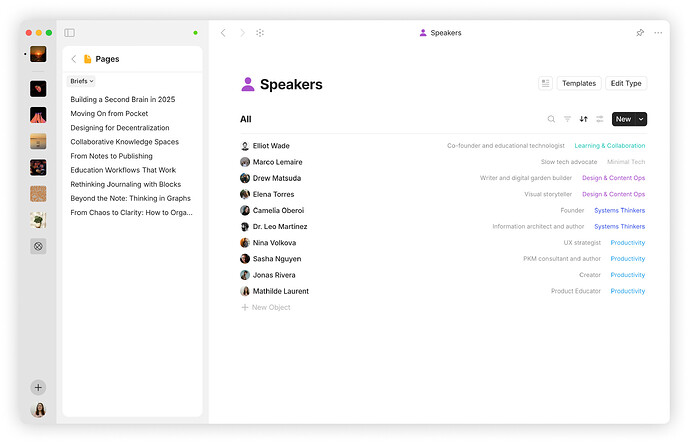The image size is (690, 443).
Task: Click the Learning & Collaboration tag link
Action: (x=609, y=146)
